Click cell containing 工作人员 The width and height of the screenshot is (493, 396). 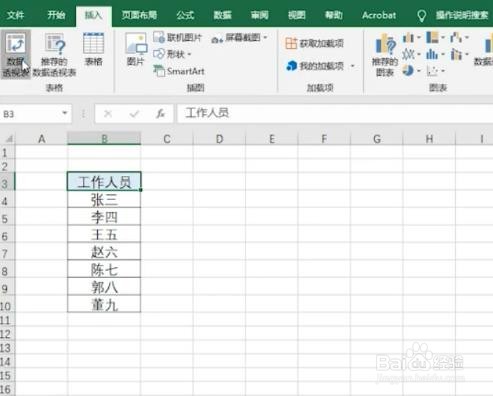click(104, 182)
